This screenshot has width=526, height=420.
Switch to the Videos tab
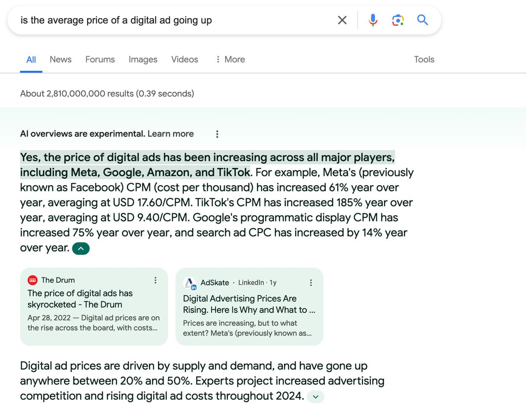click(184, 59)
